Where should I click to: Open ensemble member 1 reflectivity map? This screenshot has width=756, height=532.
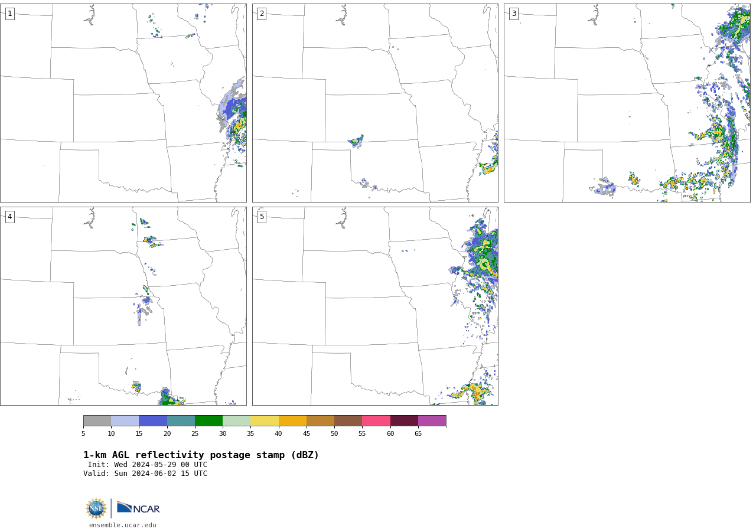coord(123,103)
